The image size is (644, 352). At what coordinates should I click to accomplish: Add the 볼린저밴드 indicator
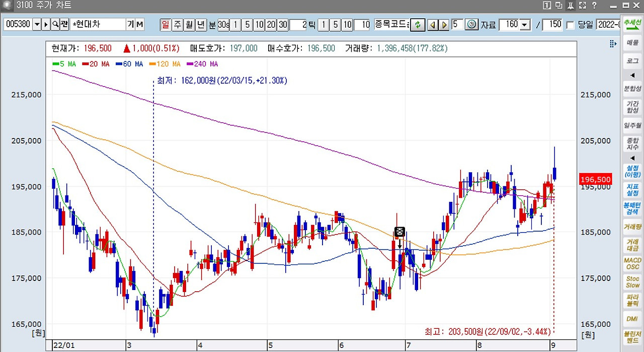coord(632,337)
